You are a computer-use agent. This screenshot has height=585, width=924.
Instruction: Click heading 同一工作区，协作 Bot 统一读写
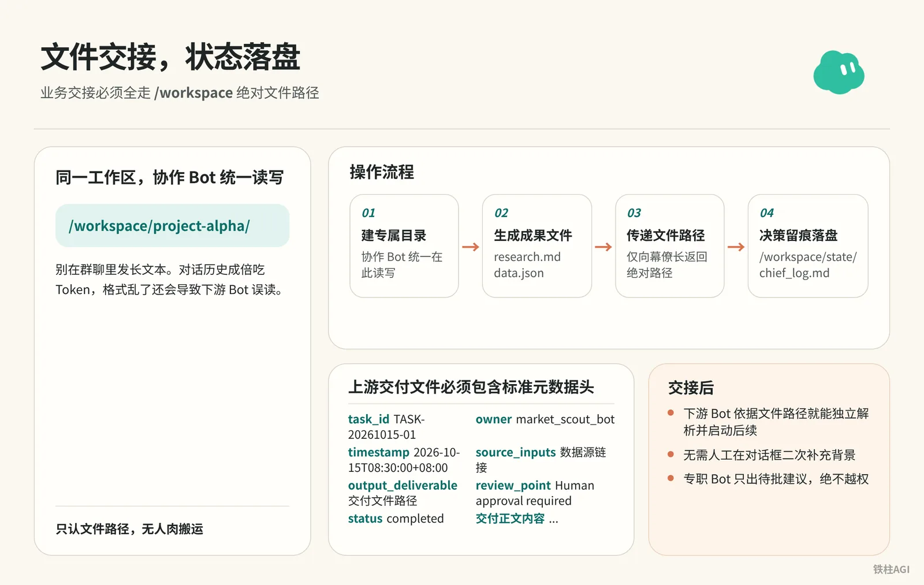point(169,177)
